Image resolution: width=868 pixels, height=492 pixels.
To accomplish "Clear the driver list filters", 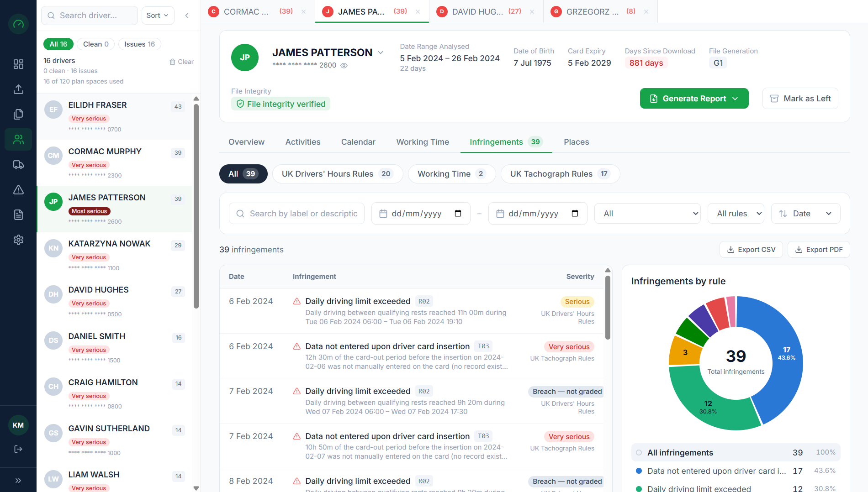I will pyautogui.click(x=181, y=62).
